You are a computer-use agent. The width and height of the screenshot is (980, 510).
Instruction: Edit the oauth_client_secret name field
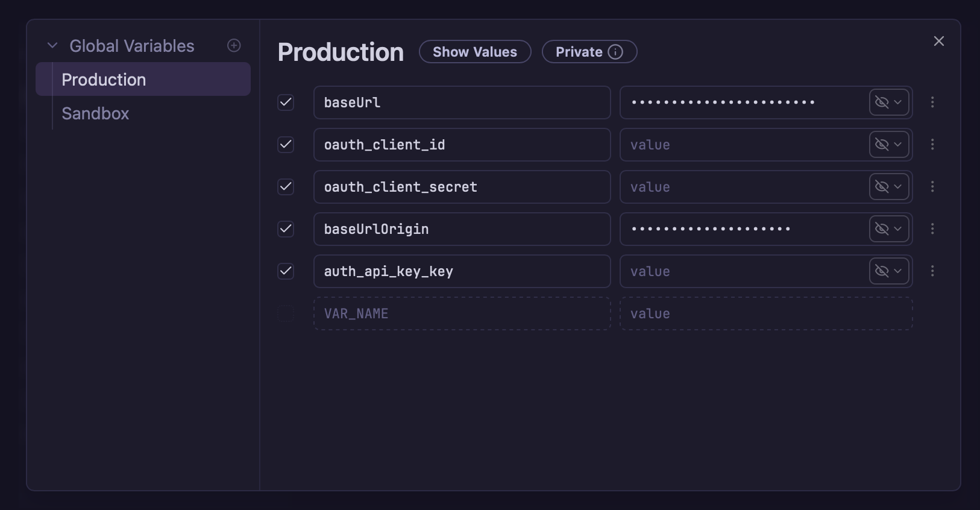click(x=462, y=187)
